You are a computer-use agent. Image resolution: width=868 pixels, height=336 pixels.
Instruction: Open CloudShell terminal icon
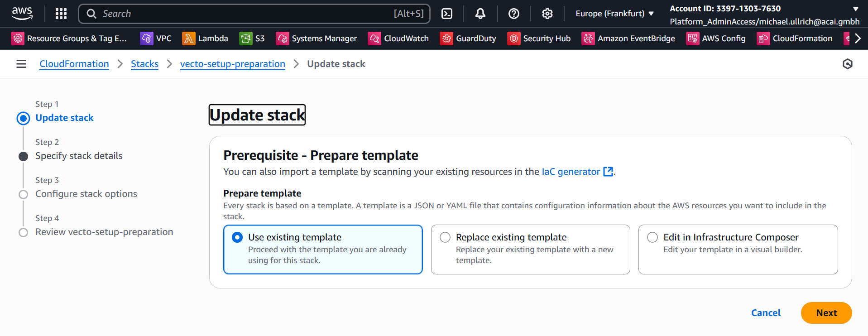[x=447, y=14]
